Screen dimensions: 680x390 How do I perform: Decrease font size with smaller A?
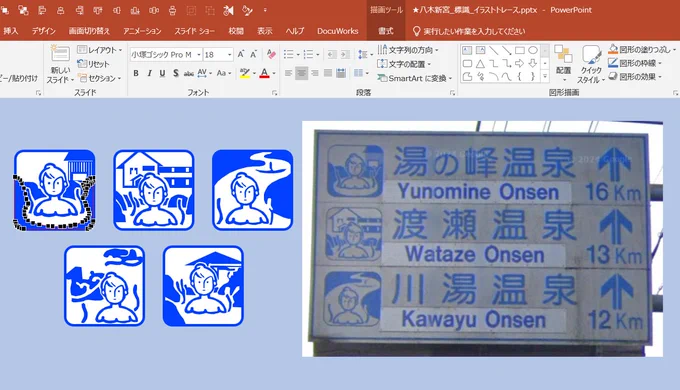[x=254, y=54]
